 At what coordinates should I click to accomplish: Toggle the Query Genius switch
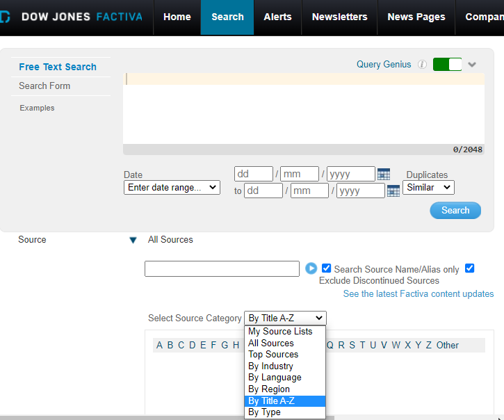[447, 64]
